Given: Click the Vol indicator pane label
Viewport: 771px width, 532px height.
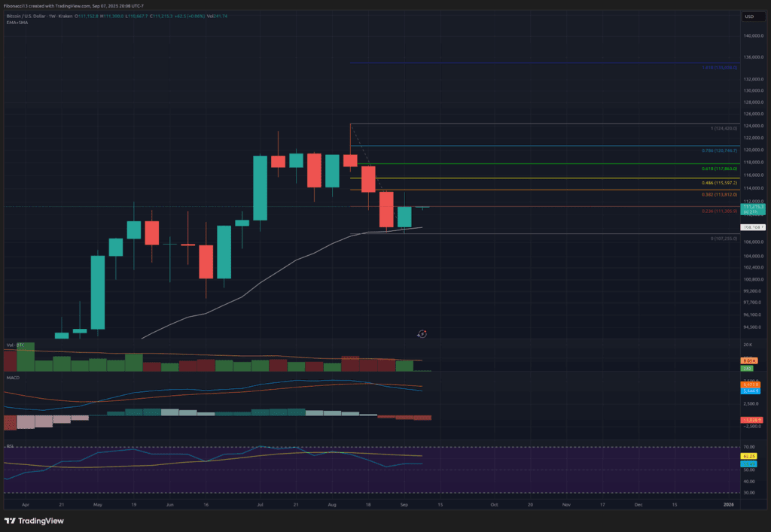Looking at the screenshot, I should tap(10, 345).
